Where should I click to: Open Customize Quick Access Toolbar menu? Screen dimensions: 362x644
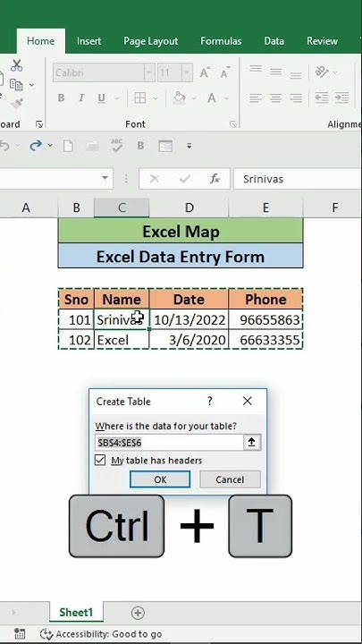189,146
